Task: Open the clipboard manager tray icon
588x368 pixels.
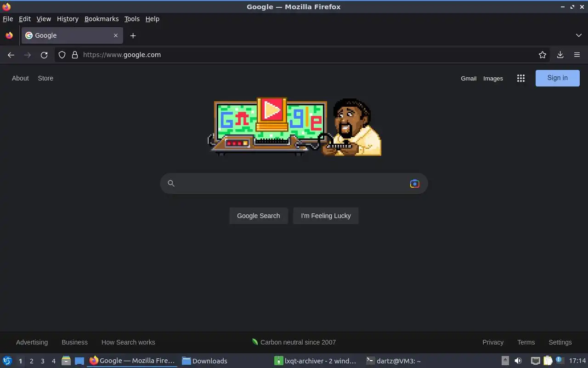Action: point(548,361)
